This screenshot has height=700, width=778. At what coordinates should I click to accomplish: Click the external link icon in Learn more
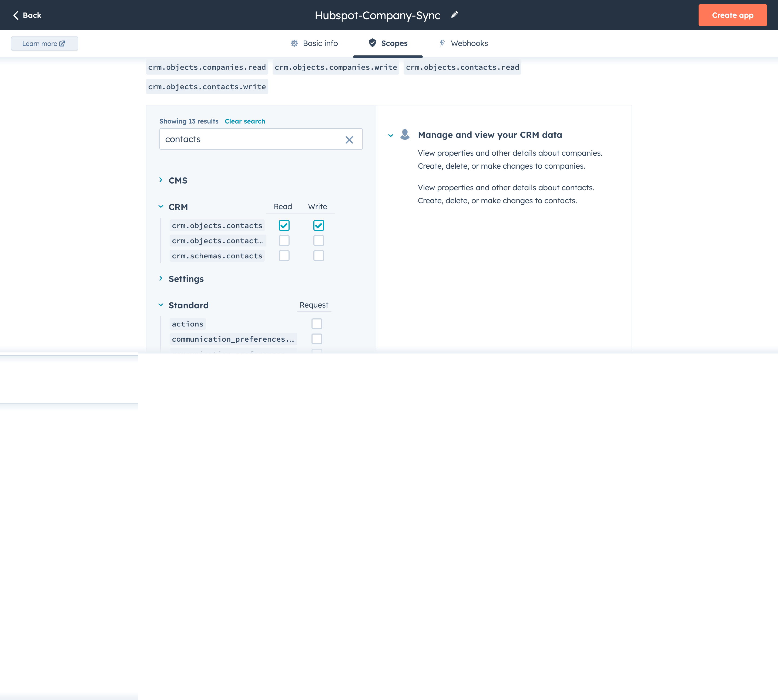tap(62, 44)
